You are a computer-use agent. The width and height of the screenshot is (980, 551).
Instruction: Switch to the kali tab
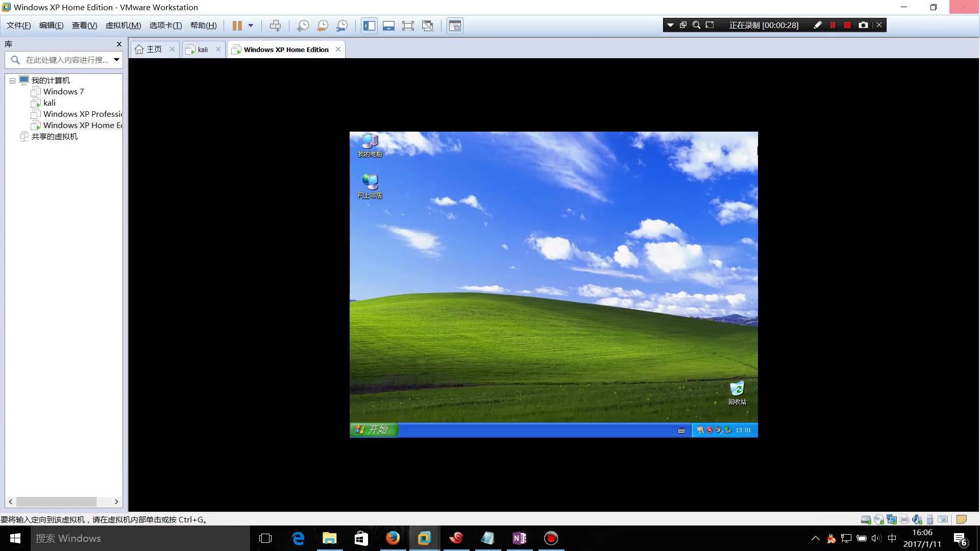point(203,49)
